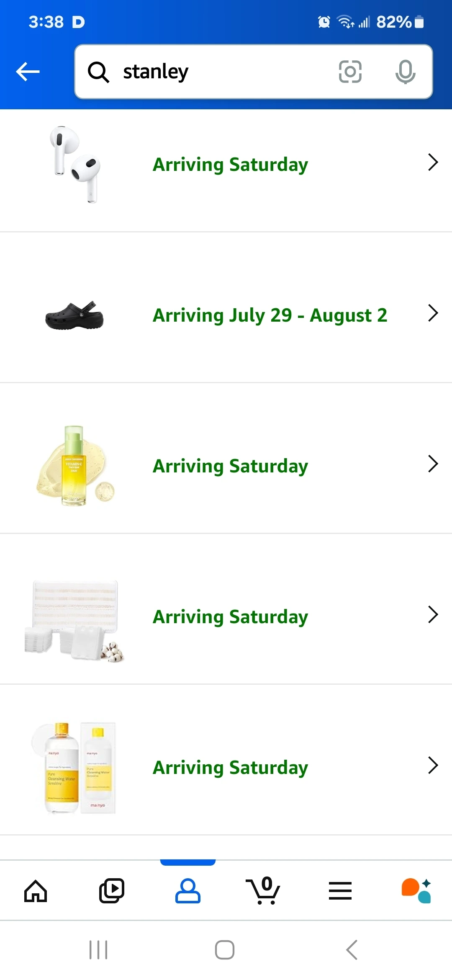The width and height of the screenshot is (452, 980).
Task: Open Arriving July 29 - August 2 order
Action: pos(270,315)
